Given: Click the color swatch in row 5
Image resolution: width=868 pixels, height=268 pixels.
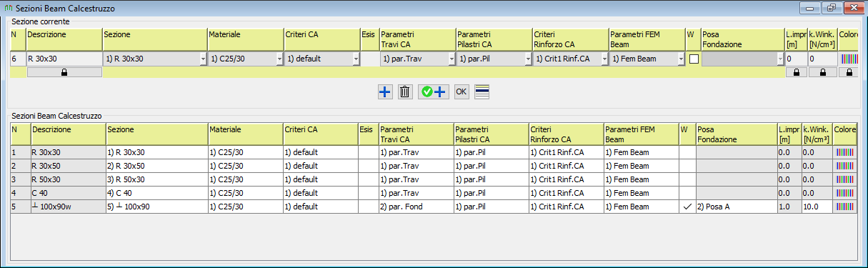Looking at the screenshot, I should (x=844, y=207).
